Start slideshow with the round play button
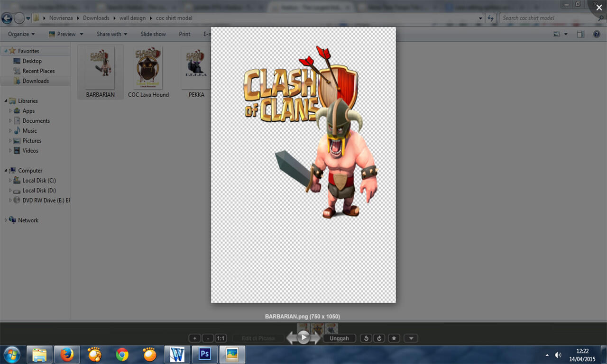607x364 pixels. click(303, 337)
